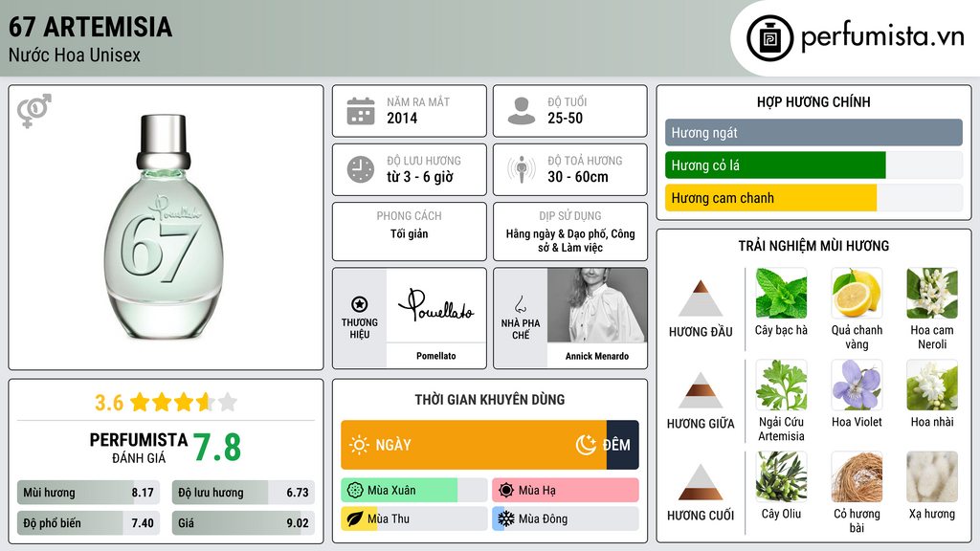Viewport: 980px width, 551px height.
Task: Click the Cây bạc hà mint image
Action: (x=781, y=293)
